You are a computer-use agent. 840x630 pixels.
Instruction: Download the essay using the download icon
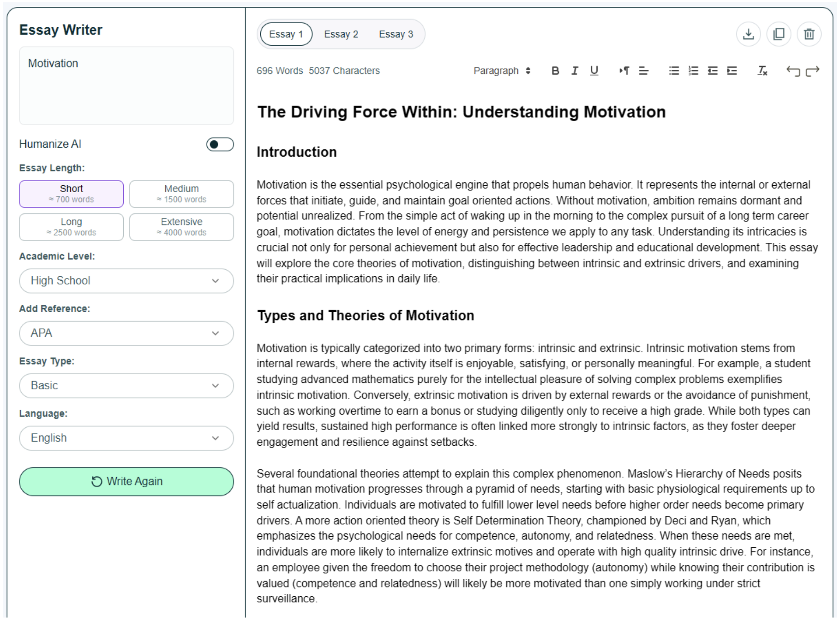(x=748, y=34)
